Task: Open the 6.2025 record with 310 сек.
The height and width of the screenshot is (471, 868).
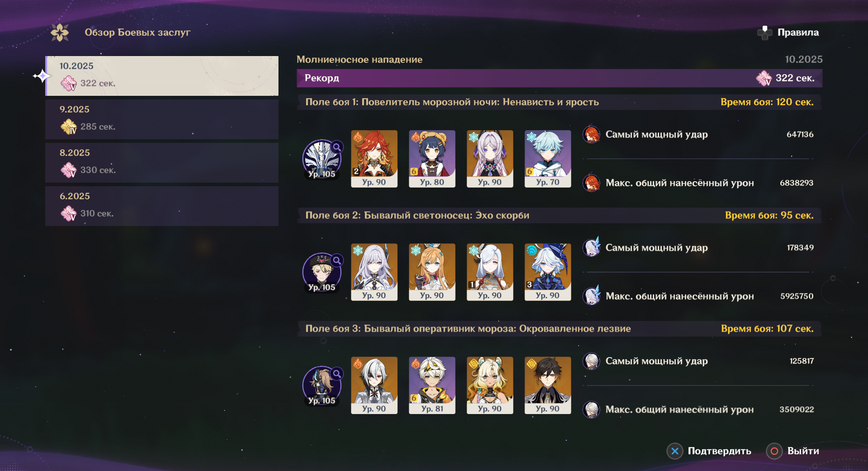Action: point(162,206)
